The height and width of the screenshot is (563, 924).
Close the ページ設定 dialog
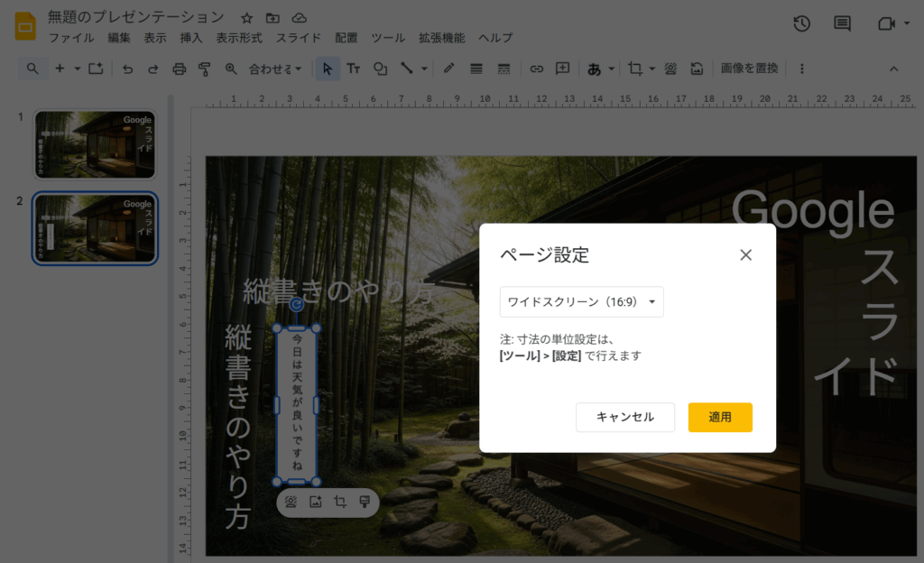(745, 254)
